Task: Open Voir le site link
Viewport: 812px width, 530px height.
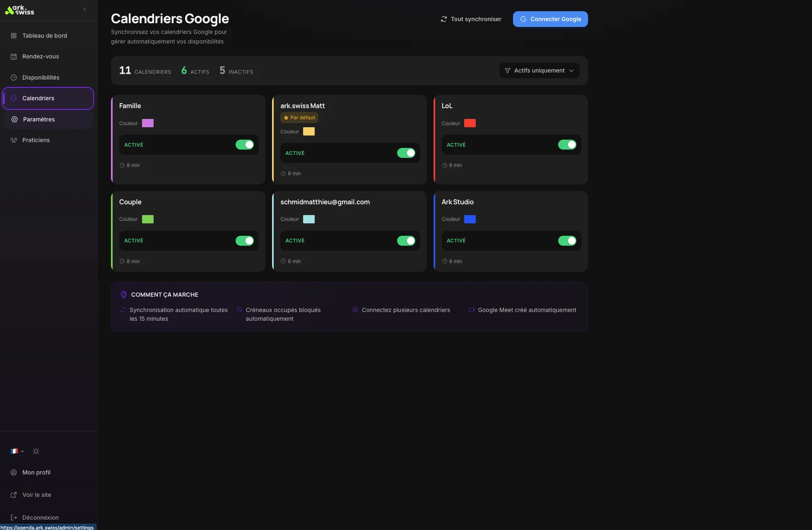Action: pos(36,495)
